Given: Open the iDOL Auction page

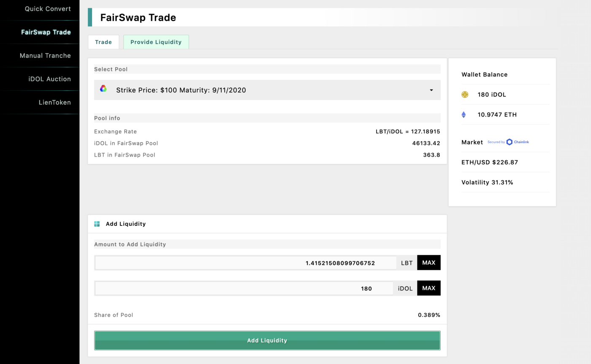Looking at the screenshot, I should 49,79.
